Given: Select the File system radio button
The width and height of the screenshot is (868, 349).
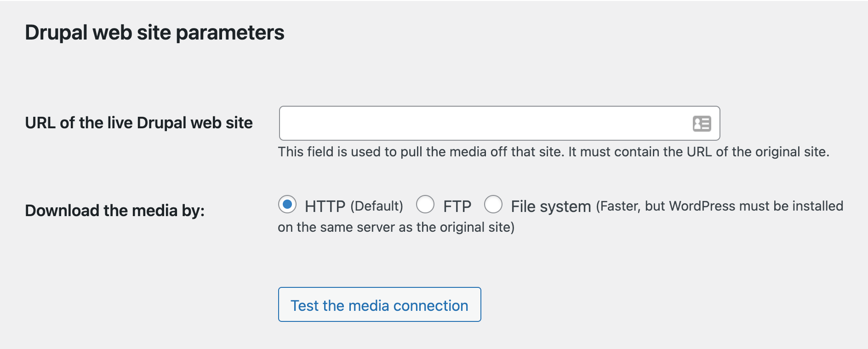Looking at the screenshot, I should (x=493, y=205).
